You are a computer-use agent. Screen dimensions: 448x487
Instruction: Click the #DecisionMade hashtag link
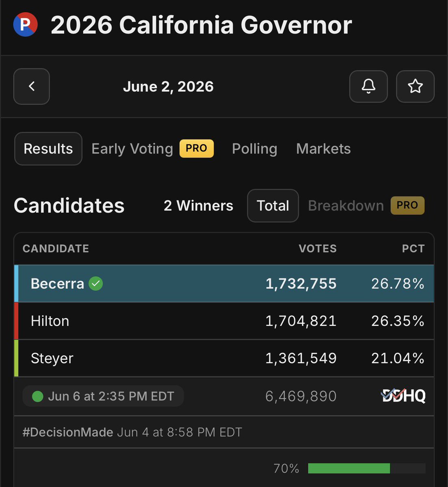pyautogui.click(x=68, y=432)
